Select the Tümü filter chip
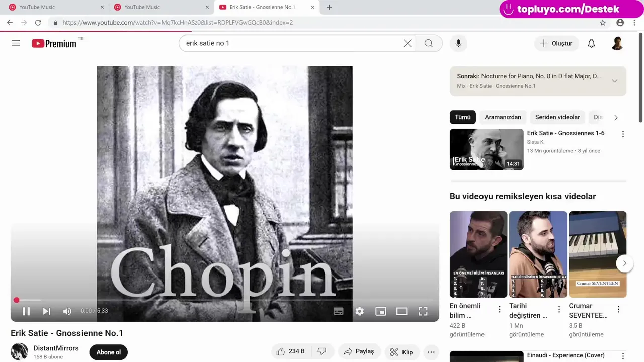Image resolution: width=644 pixels, height=362 pixels. point(463,117)
